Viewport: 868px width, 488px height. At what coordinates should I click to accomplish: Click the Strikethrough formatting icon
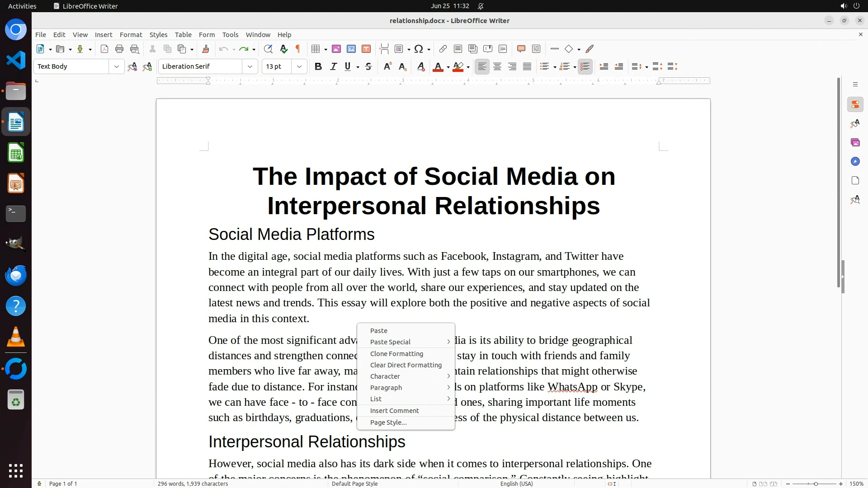[368, 67]
